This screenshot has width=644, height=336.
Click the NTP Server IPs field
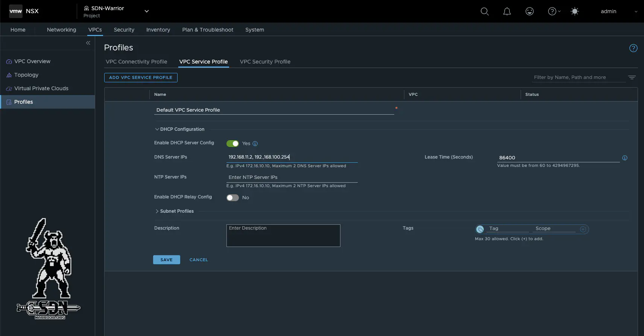(292, 177)
